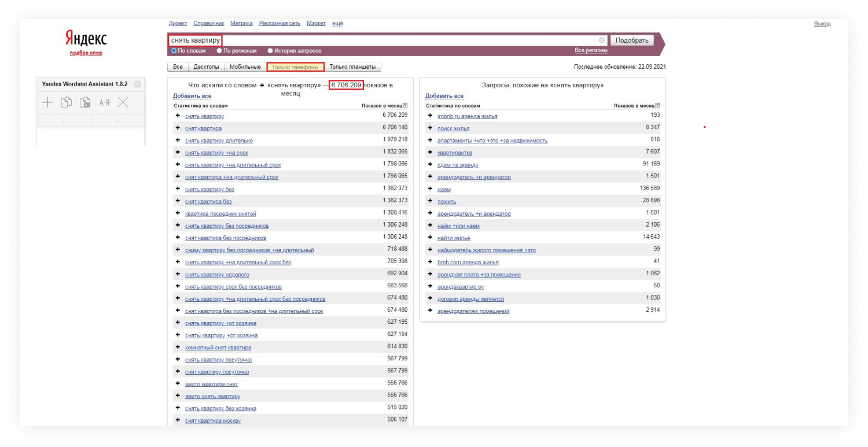Screen dimensions: 868x447
Task: Add 'снять квартиру длительно' via plus icon
Action: (x=178, y=141)
